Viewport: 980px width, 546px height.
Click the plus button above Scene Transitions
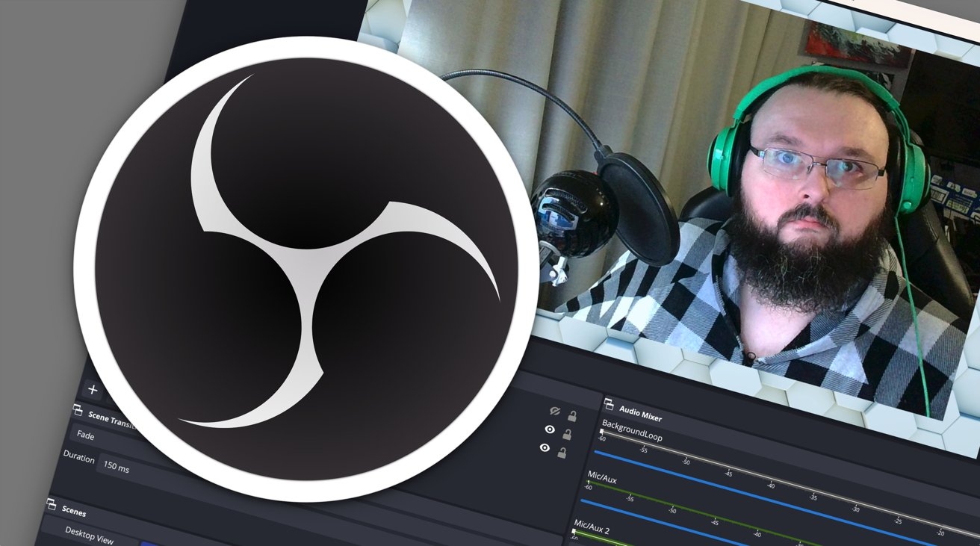[x=92, y=389]
